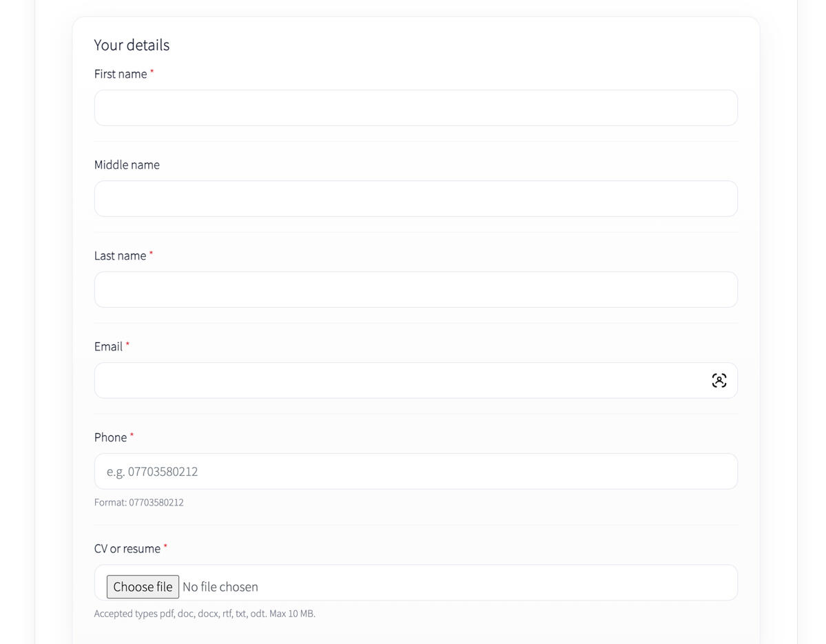Click the Phone label text

click(110, 438)
